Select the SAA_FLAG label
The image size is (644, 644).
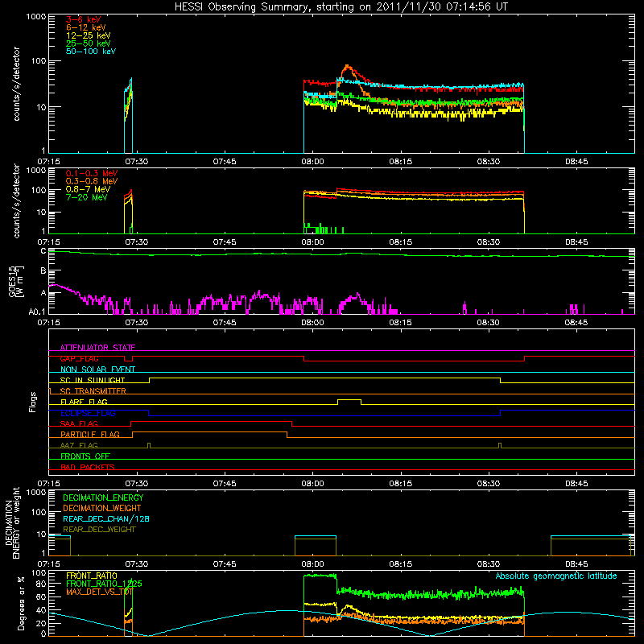click(x=79, y=423)
